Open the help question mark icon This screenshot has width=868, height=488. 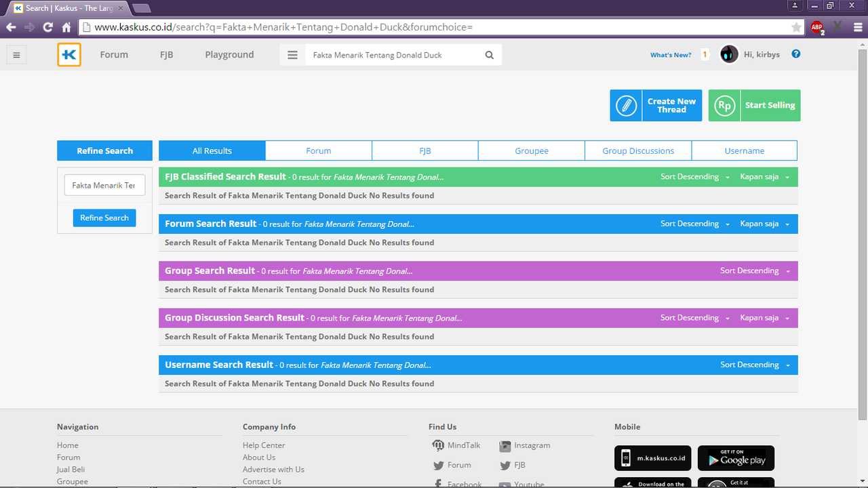click(x=796, y=54)
